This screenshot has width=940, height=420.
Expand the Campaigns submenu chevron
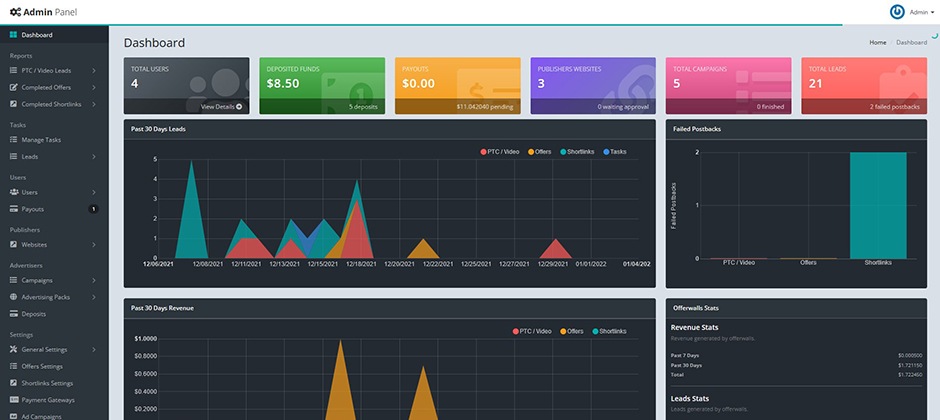(x=94, y=280)
